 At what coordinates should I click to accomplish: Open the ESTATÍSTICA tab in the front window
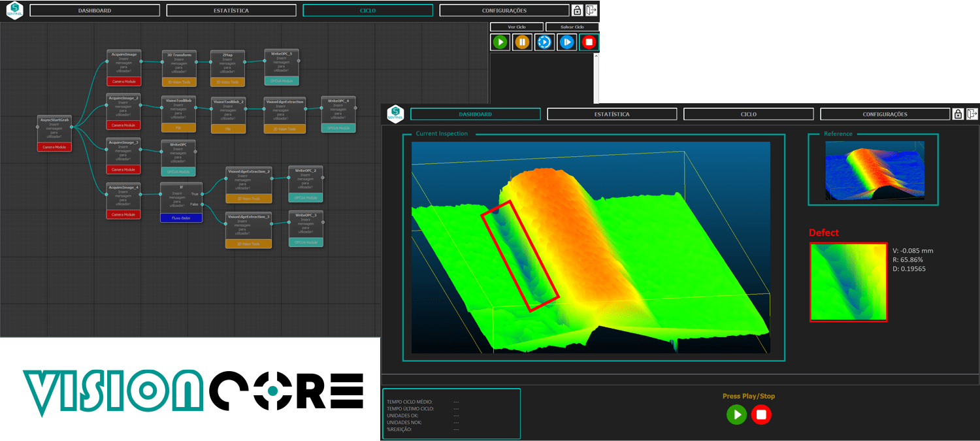point(612,114)
